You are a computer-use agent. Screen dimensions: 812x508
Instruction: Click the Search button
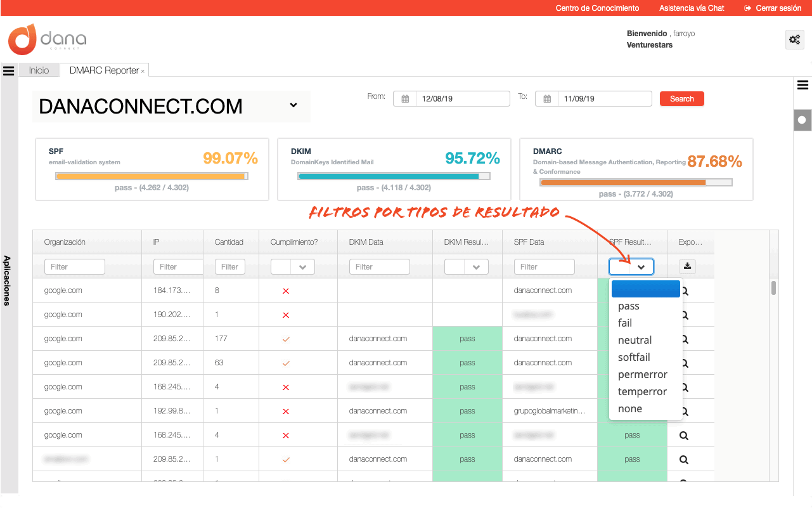click(682, 99)
